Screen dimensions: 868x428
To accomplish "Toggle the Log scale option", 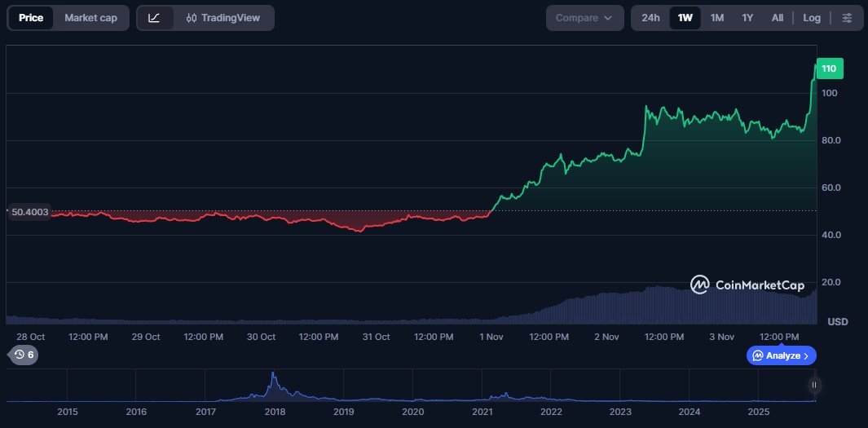I will tap(811, 18).
